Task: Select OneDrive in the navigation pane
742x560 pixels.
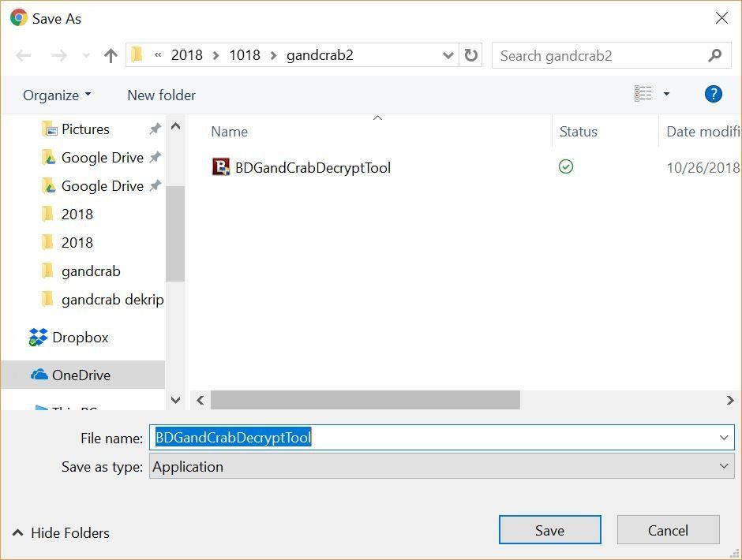Action: 81,375
